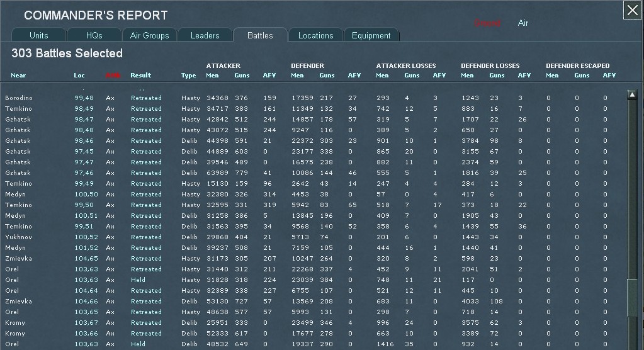The height and width of the screenshot is (350, 644).
Task: Select the Battles tab
Action: coord(260,35)
